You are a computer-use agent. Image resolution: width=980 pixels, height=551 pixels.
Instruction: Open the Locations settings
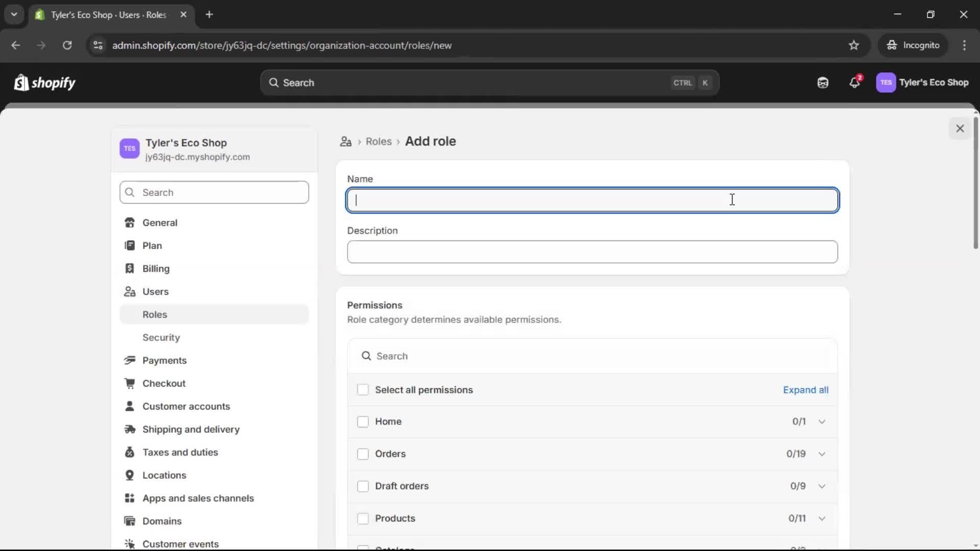pyautogui.click(x=164, y=475)
